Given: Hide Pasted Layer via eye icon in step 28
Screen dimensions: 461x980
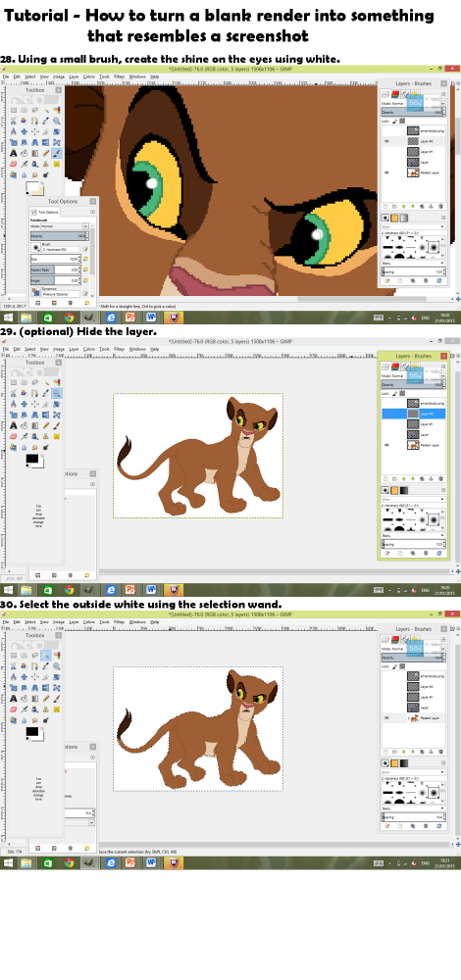Looking at the screenshot, I should [x=386, y=172].
